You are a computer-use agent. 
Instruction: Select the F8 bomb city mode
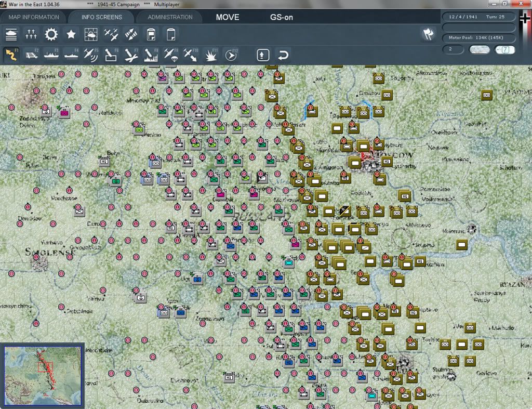click(x=151, y=55)
